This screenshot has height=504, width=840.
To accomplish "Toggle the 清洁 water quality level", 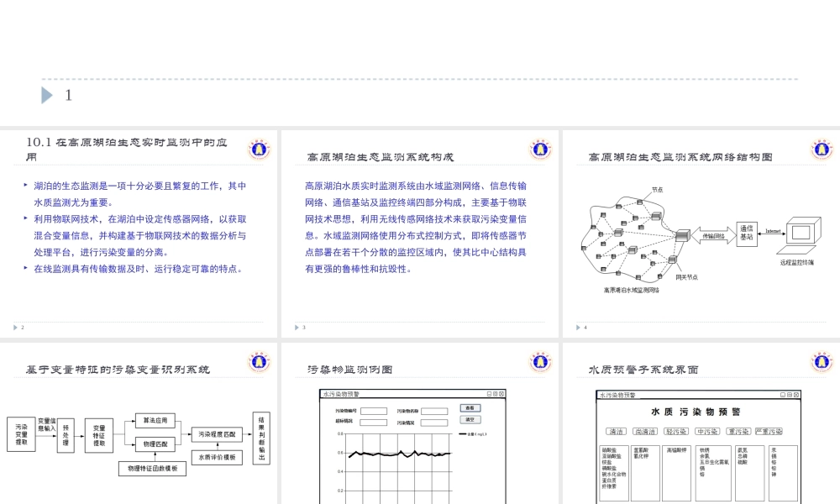I will coord(617,432).
